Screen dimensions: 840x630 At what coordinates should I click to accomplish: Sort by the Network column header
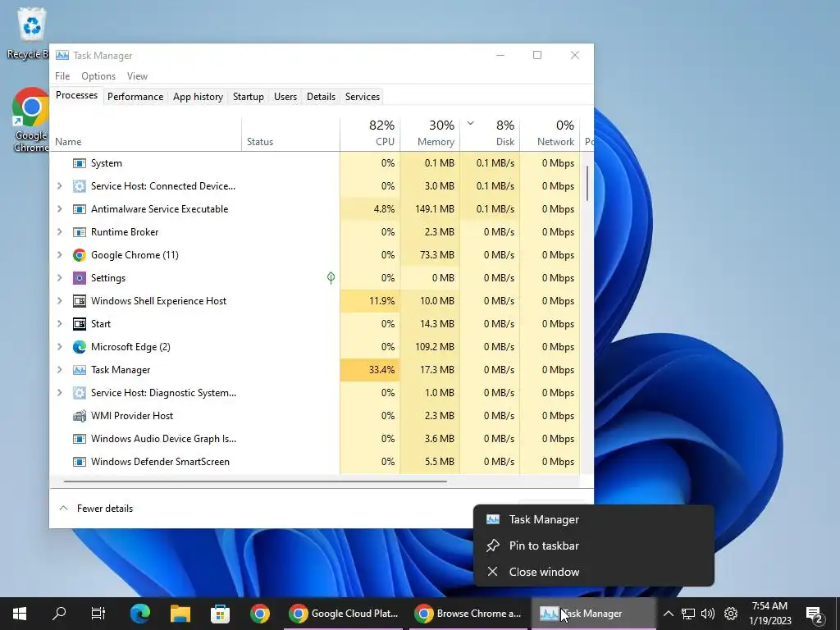pyautogui.click(x=550, y=132)
